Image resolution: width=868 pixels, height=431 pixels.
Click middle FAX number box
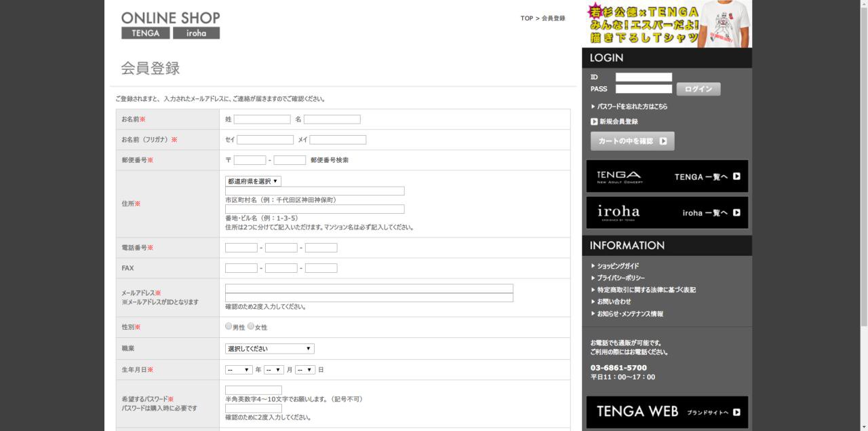point(281,268)
